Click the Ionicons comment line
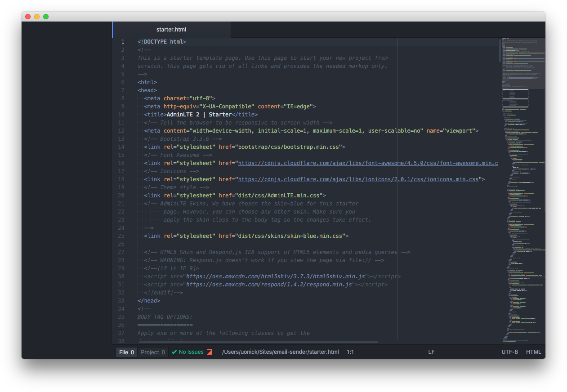Image resolution: width=567 pixels, height=392 pixels. [172, 171]
